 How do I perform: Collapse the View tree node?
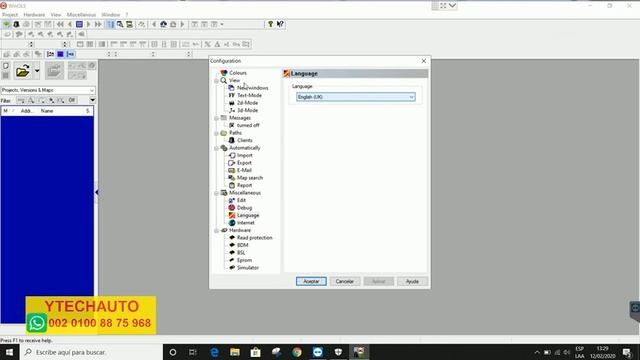(x=216, y=81)
